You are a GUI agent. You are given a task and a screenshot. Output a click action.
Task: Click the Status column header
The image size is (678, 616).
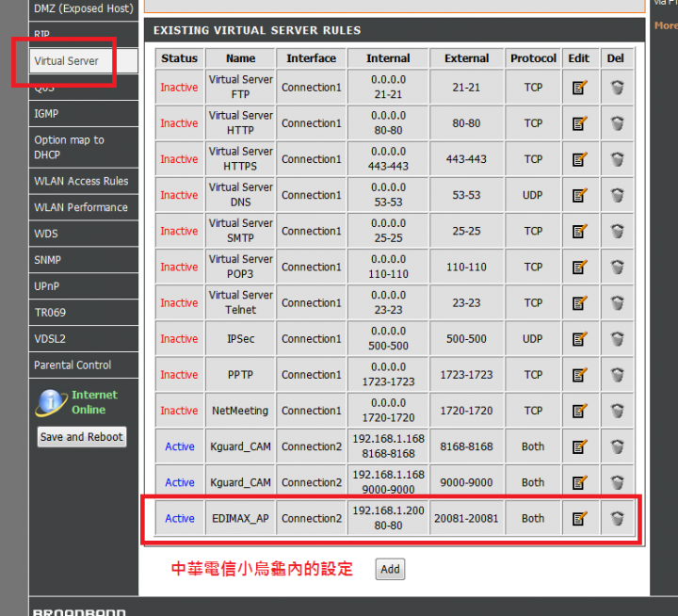(x=180, y=58)
